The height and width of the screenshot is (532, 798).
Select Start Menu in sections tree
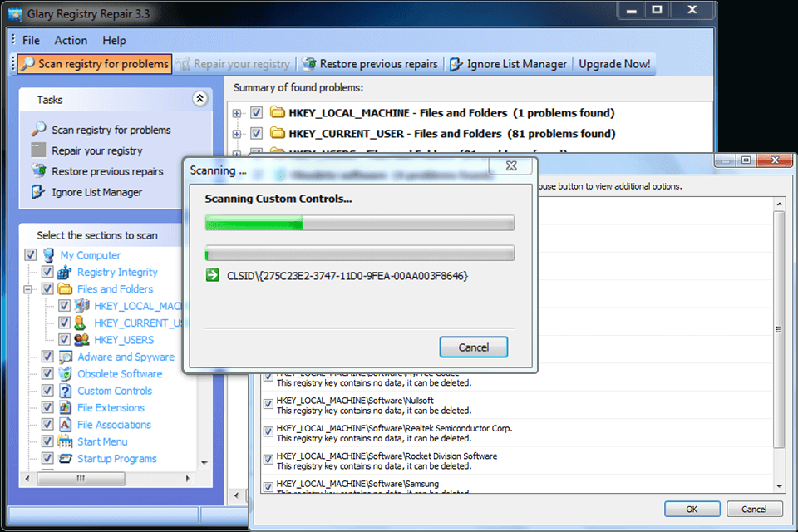coord(102,441)
